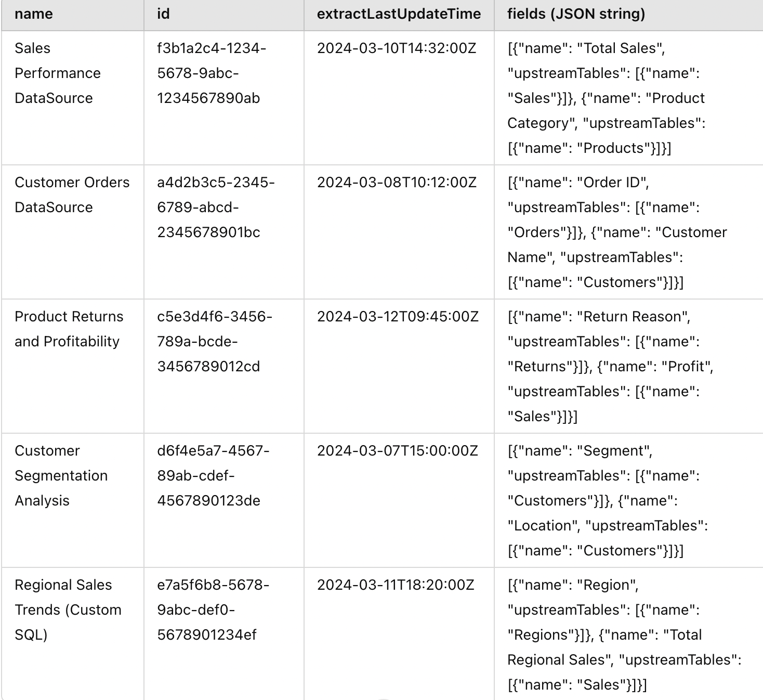
Task: Select the id starting with f3b1a2c4
Action: [212, 73]
